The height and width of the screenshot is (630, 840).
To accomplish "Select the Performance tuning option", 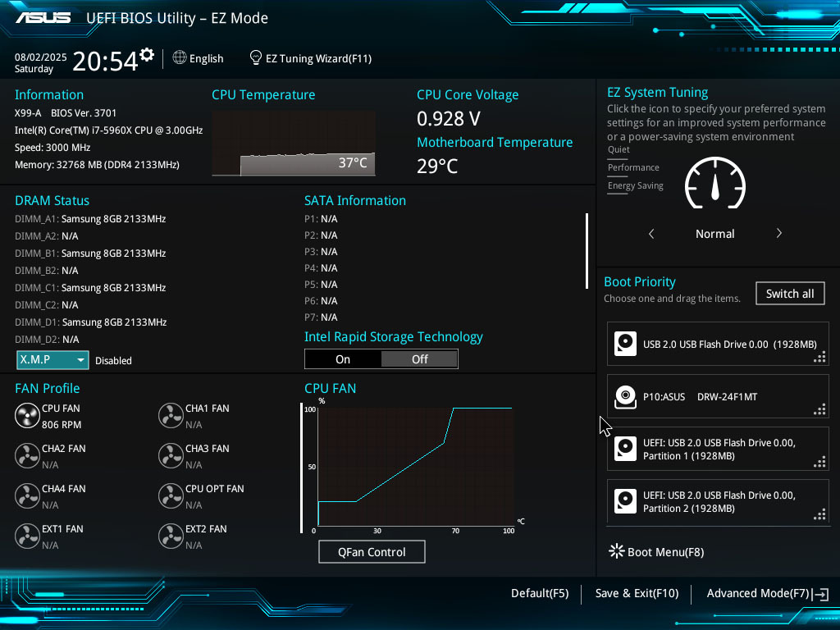I will click(x=633, y=167).
